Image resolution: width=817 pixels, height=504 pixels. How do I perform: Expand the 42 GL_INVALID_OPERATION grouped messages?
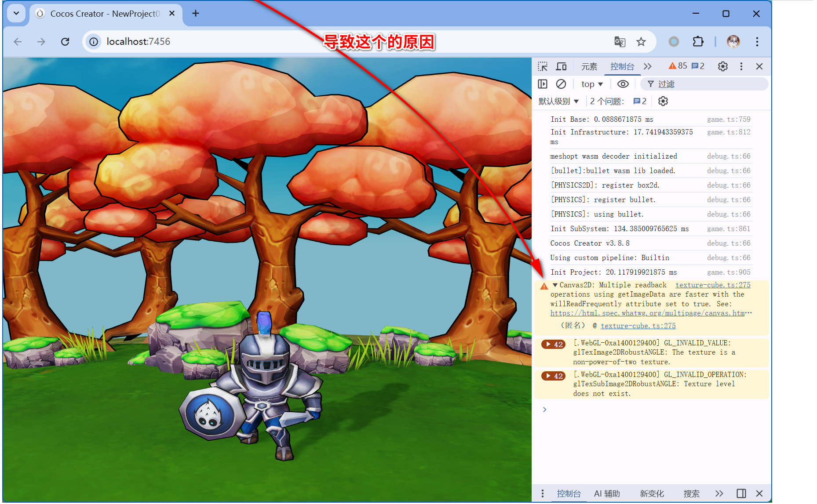(553, 376)
